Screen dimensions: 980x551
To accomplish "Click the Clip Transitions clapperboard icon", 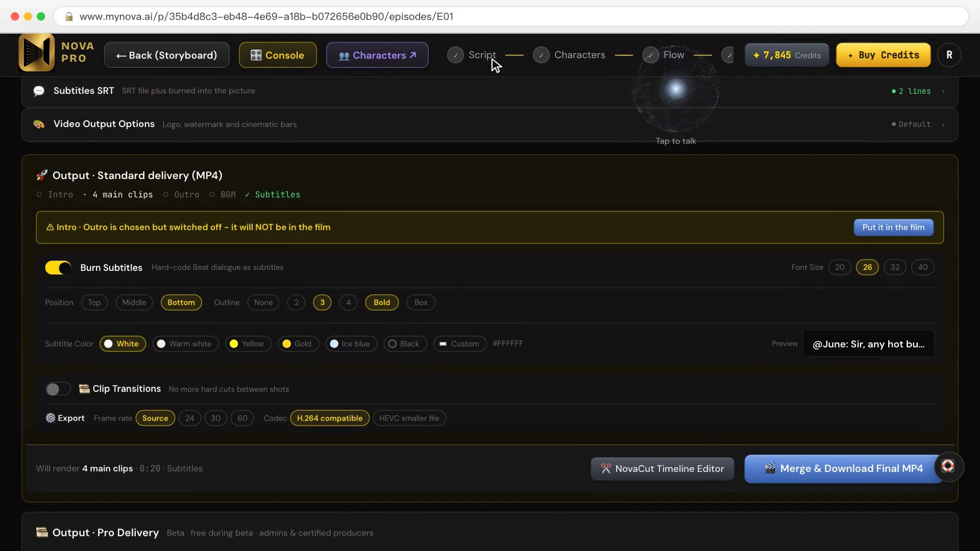I will point(84,389).
